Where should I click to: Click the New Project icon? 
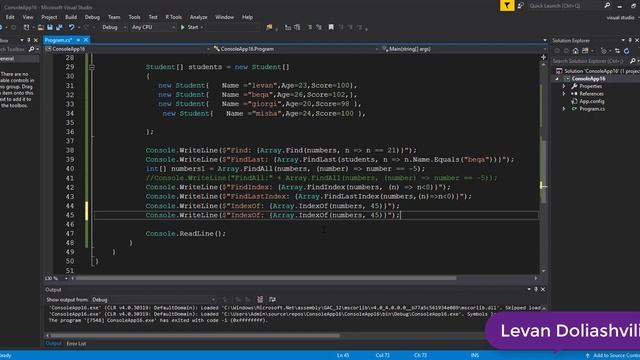pyautogui.click(x=27, y=27)
